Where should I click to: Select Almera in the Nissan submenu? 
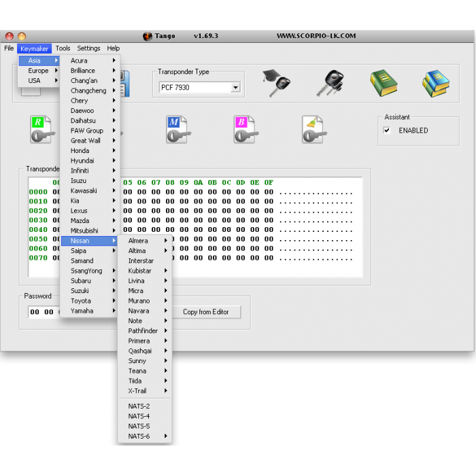pos(145,241)
